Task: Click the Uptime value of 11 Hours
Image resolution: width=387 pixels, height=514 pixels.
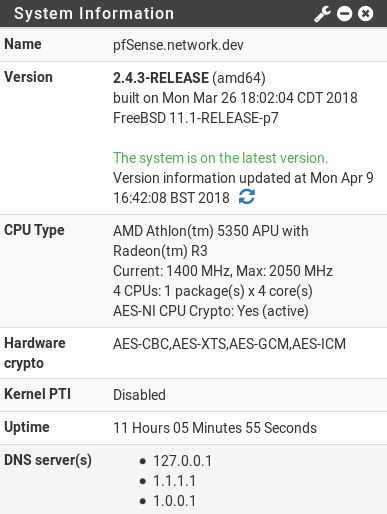Action: coord(215,428)
